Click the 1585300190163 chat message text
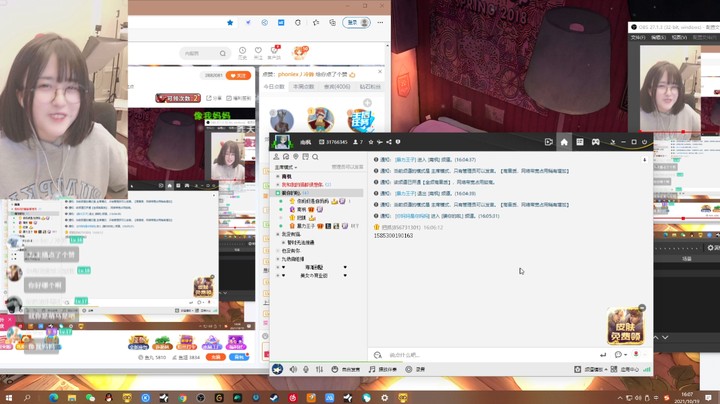The height and width of the screenshot is (404, 720). pyautogui.click(x=393, y=236)
